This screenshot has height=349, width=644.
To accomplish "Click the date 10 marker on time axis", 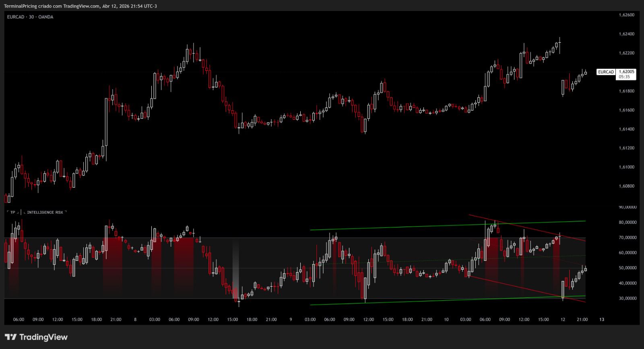I will (x=446, y=319).
